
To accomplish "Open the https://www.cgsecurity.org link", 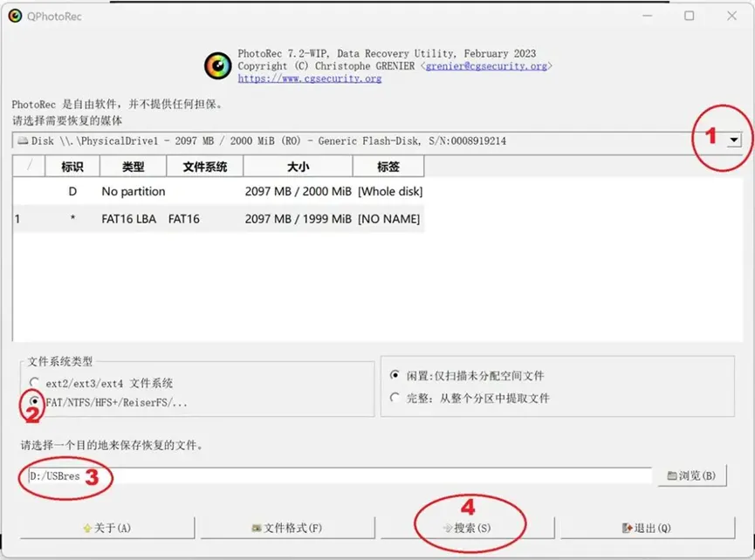I will pos(310,79).
